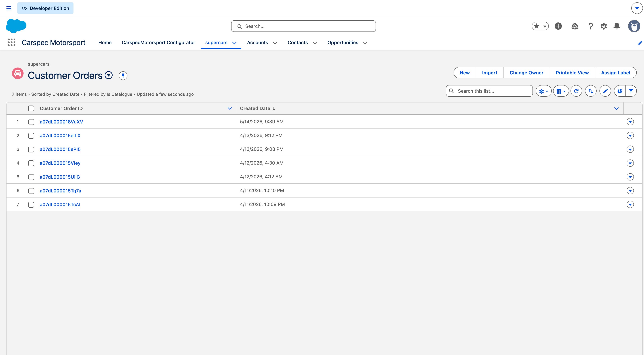Click the pencil icon to personalize the nav bar
The height and width of the screenshot is (355, 644).
pos(640,43)
